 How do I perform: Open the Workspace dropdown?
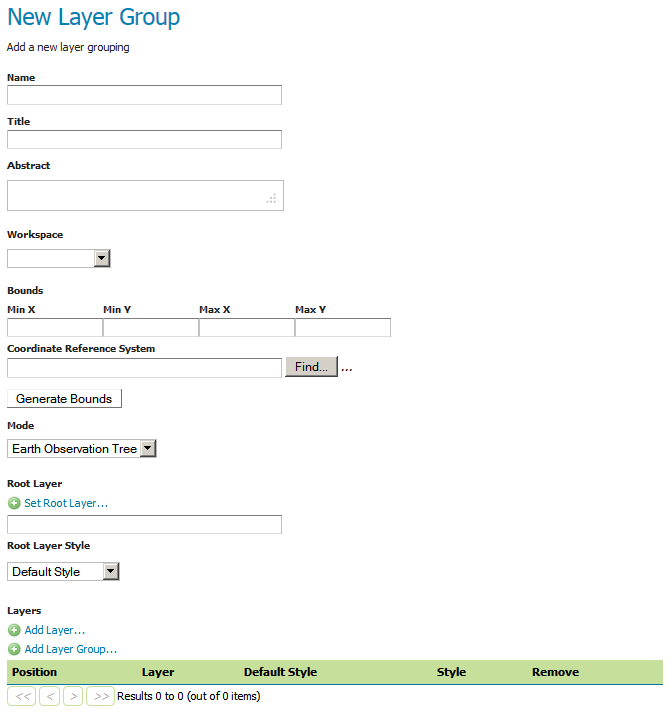click(x=58, y=259)
